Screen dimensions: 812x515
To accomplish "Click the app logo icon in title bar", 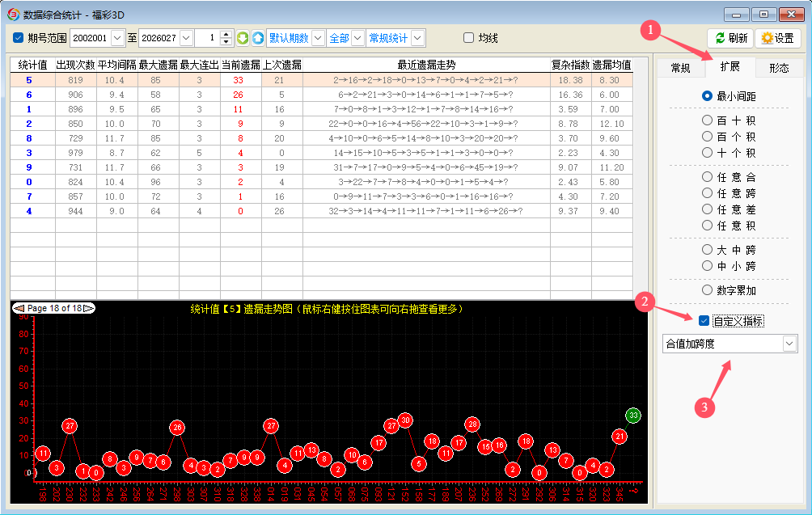I will 13,14.
